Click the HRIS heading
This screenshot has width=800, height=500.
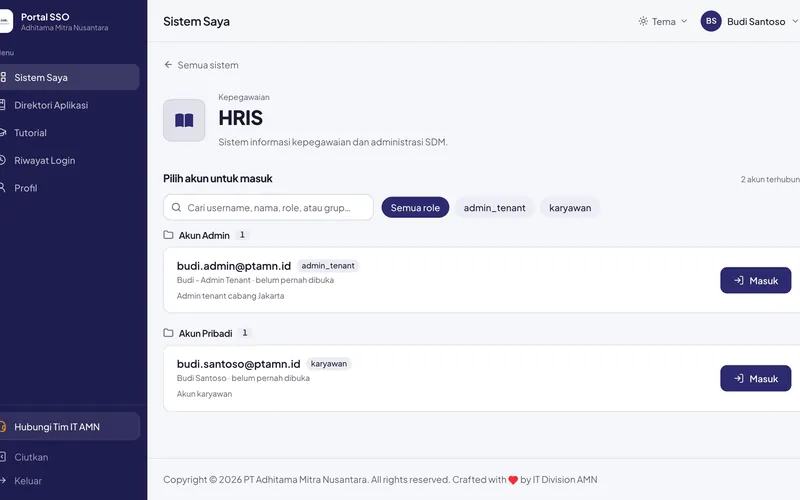(240, 118)
